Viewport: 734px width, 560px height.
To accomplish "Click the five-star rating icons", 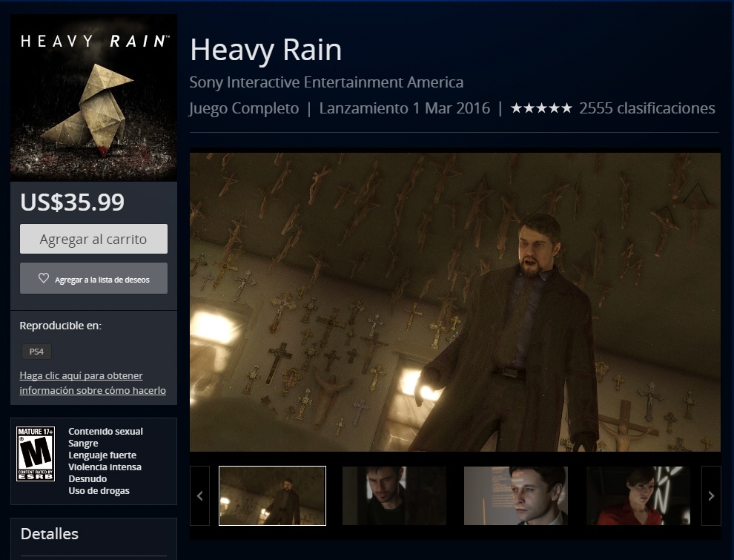I will (541, 108).
